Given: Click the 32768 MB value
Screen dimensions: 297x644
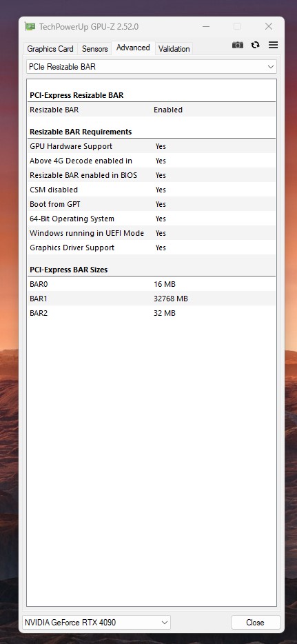Looking at the screenshot, I should pyautogui.click(x=171, y=299).
